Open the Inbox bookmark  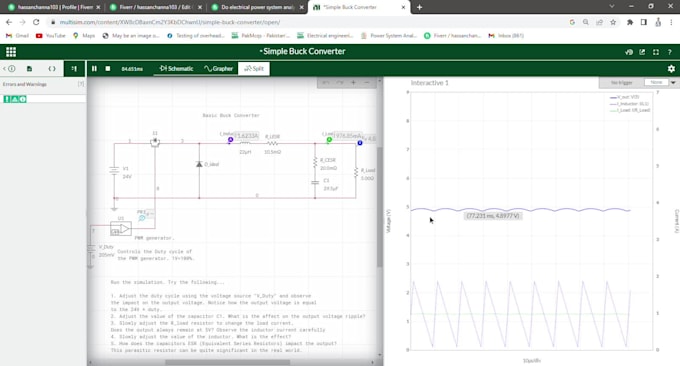click(x=506, y=36)
